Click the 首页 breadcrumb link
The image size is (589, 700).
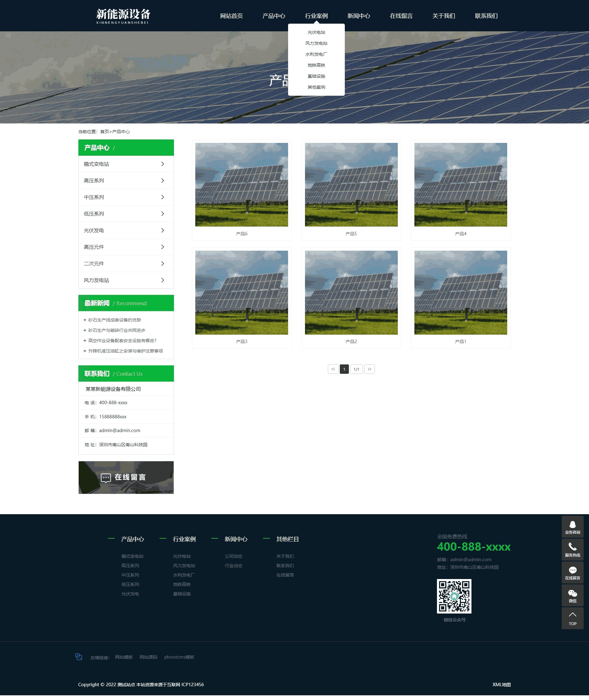(104, 132)
